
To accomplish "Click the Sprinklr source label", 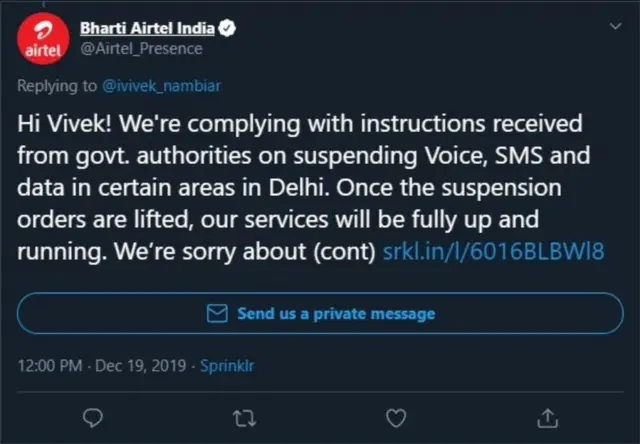I will [x=228, y=365].
